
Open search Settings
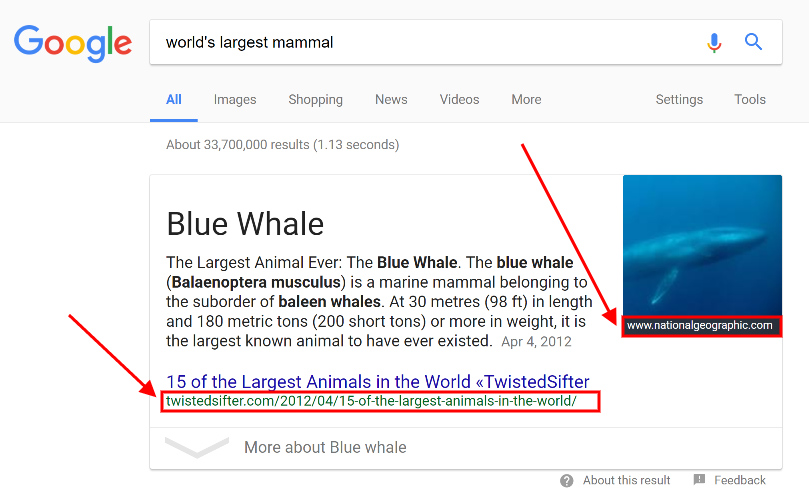[x=679, y=99]
